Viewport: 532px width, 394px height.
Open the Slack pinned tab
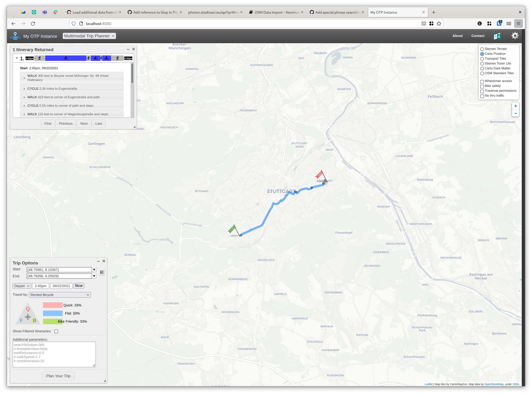pos(56,12)
